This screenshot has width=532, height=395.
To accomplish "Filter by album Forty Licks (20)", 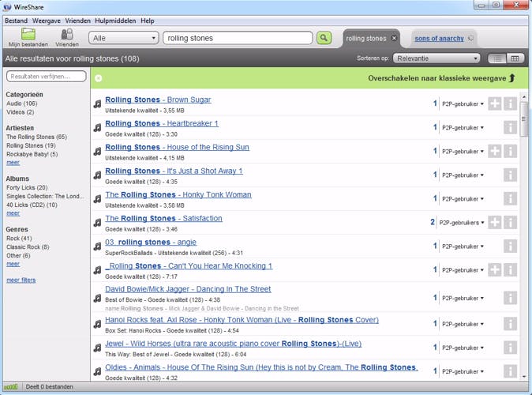I will [x=27, y=187].
